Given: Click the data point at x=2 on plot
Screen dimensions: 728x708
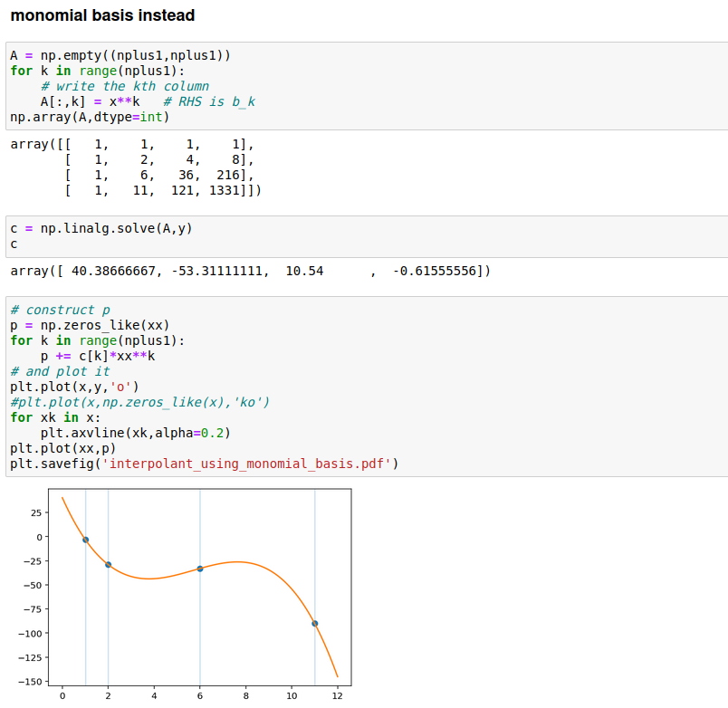Looking at the screenshot, I should pyautogui.click(x=108, y=565).
